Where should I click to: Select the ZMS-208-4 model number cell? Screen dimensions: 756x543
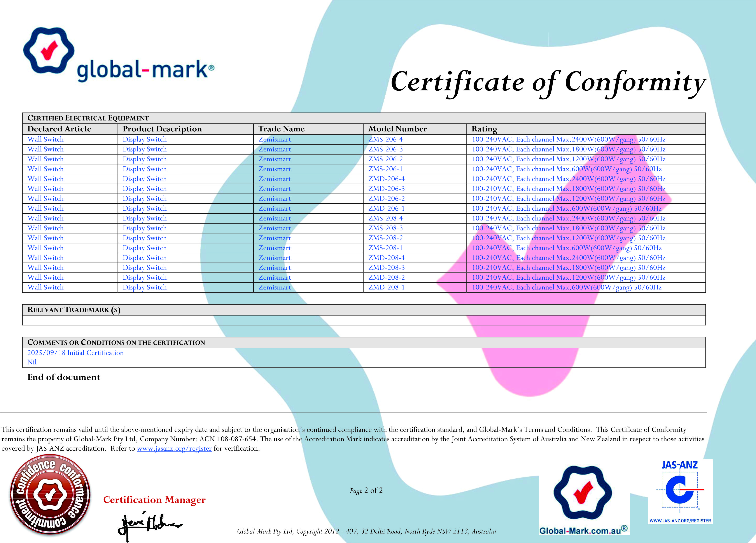pos(385,219)
